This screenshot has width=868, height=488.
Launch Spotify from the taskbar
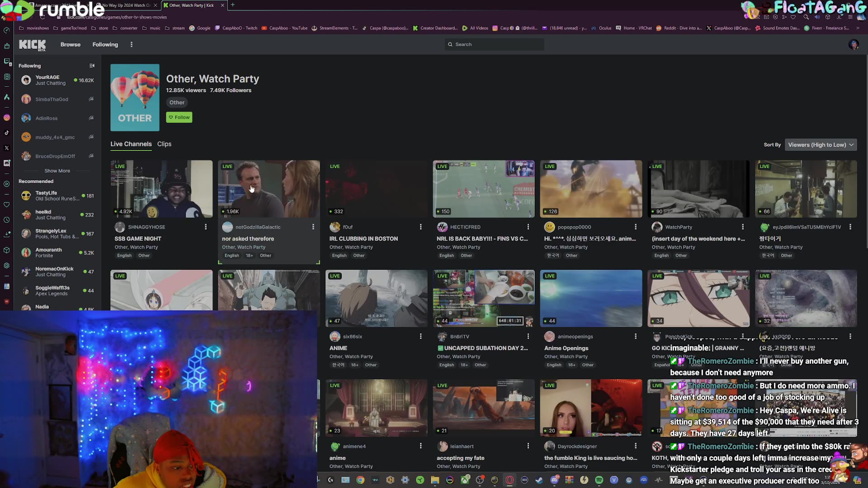599,480
